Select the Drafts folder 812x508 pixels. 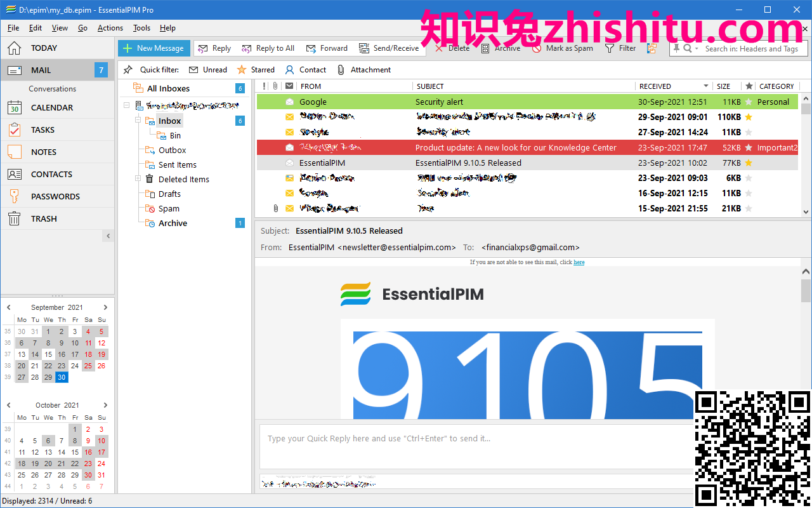(169, 194)
